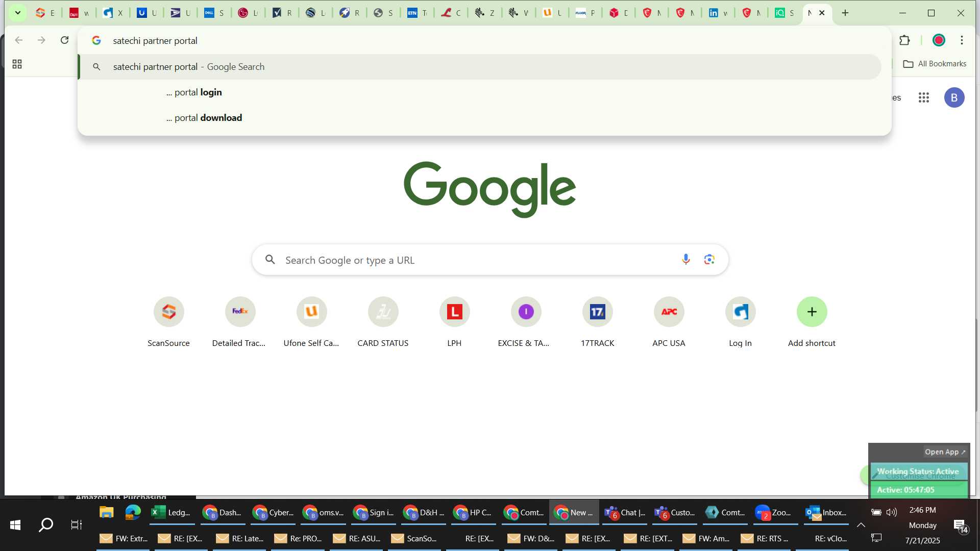Click the Working Status: Active bar
The width and height of the screenshot is (980, 551).
[x=919, y=472]
